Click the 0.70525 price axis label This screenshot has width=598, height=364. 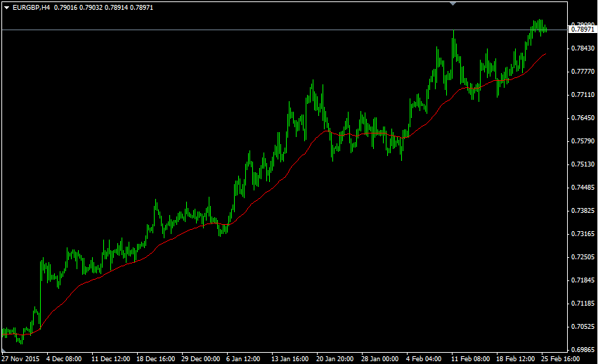(x=583, y=327)
